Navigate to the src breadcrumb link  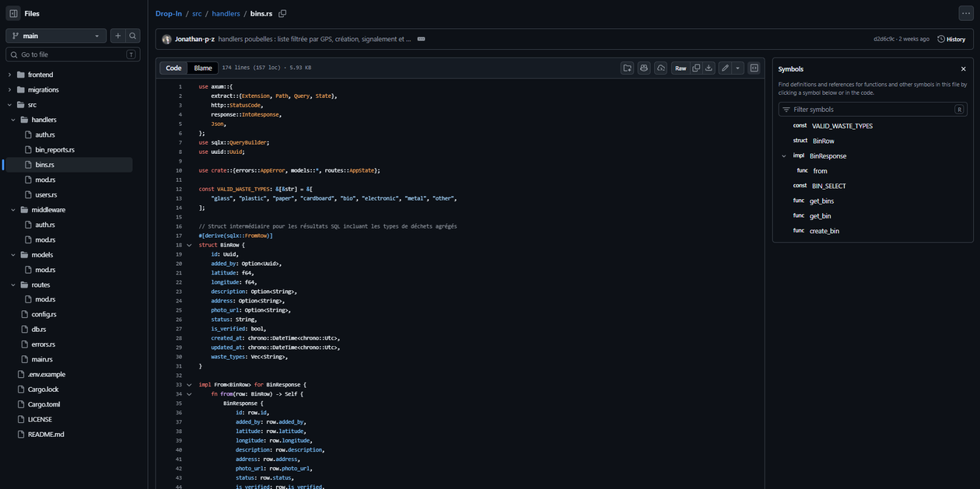197,13
